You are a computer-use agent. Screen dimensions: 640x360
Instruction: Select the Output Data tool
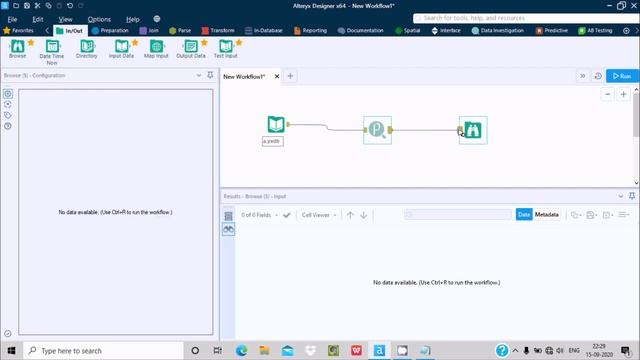[x=191, y=49]
